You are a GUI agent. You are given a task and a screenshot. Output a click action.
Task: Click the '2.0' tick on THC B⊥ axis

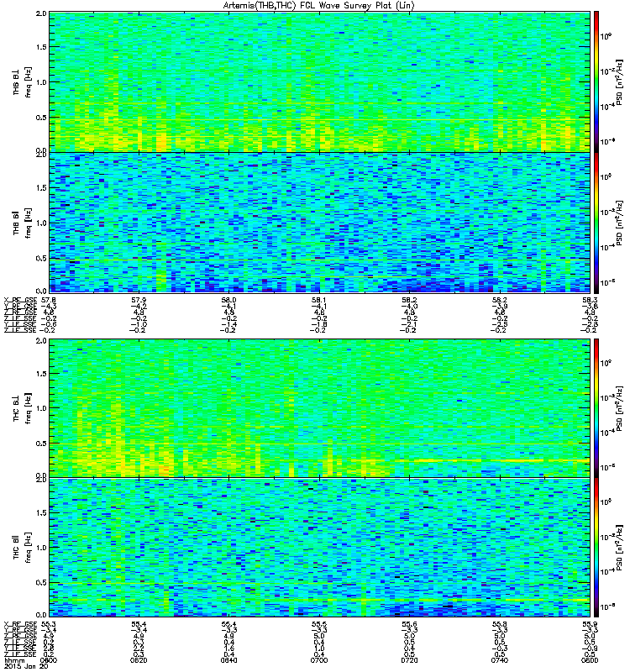pos(41,341)
